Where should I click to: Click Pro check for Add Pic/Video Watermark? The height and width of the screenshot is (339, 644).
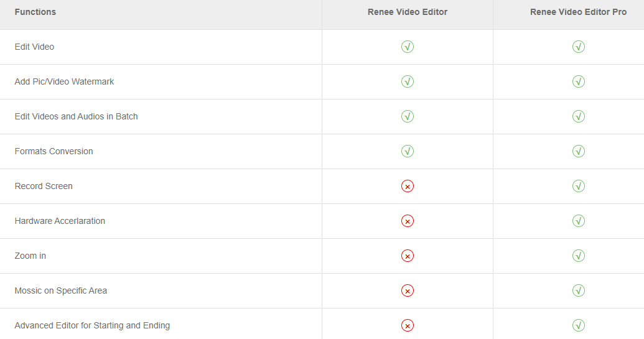(578, 81)
